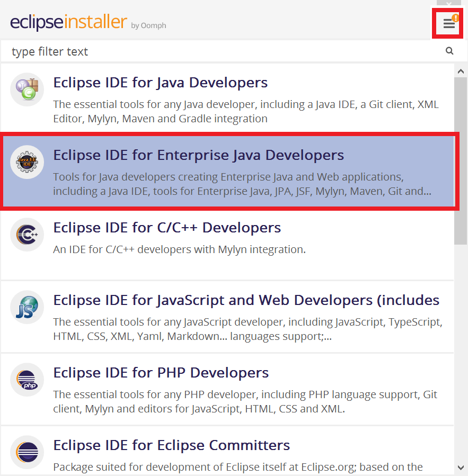Click the search magnifier icon
The width and height of the screenshot is (468, 476).
click(x=449, y=51)
